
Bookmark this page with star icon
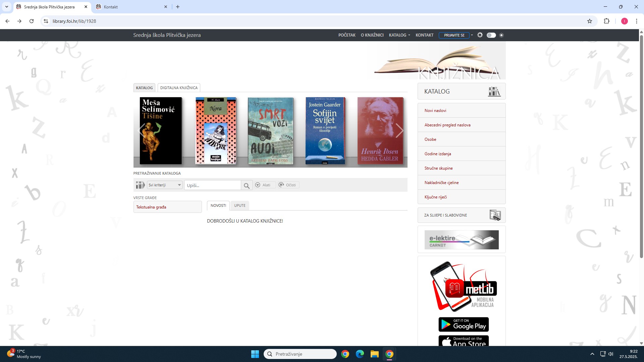[x=590, y=21]
